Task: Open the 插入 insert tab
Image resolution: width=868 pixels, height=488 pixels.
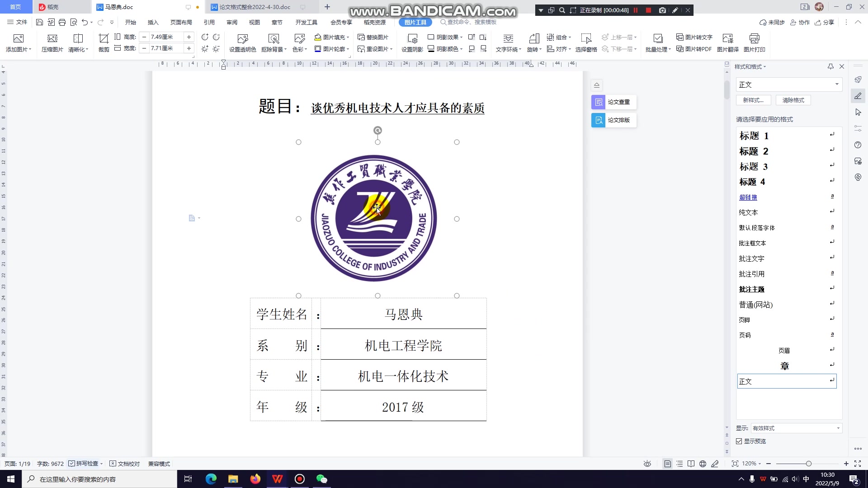Action: pos(153,22)
